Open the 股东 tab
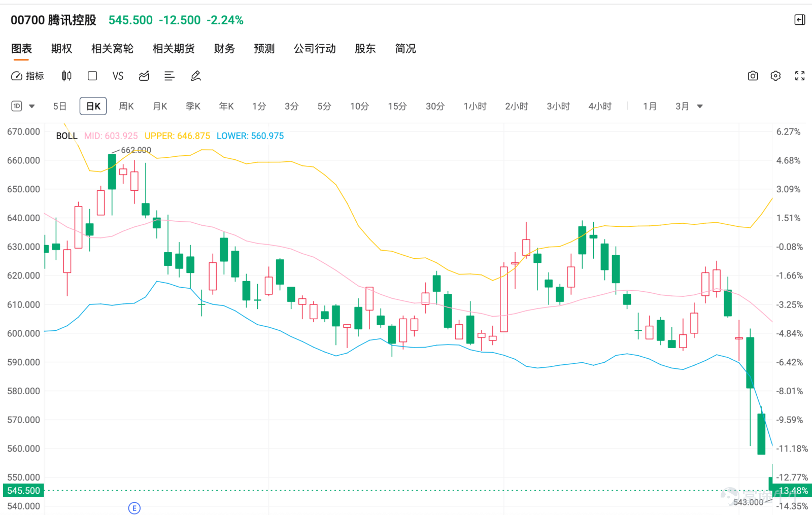The width and height of the screenshot is (812, 515). pyautogui.click(x=365, y=49)
